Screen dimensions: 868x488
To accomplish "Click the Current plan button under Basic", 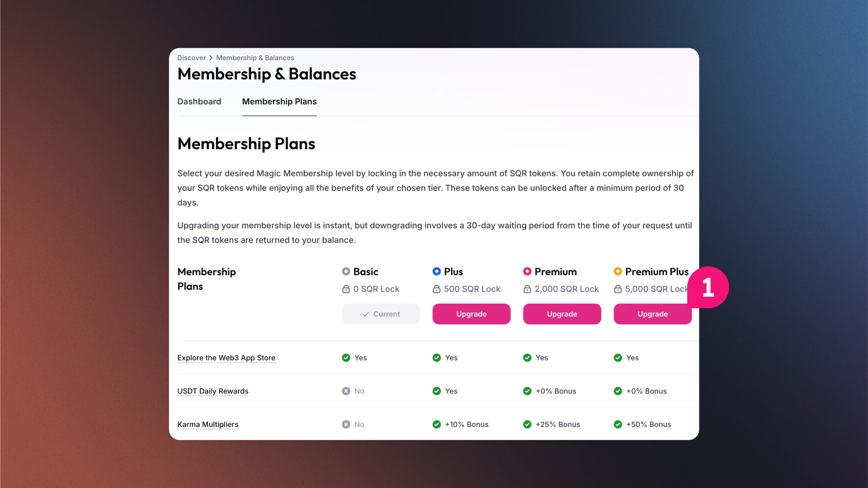I will click(x=381, y=314).
